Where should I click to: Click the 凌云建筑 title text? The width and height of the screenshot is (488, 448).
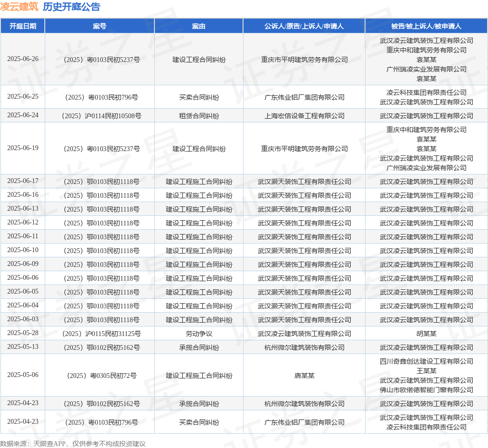pyautogui.click(x=19, y=7)
